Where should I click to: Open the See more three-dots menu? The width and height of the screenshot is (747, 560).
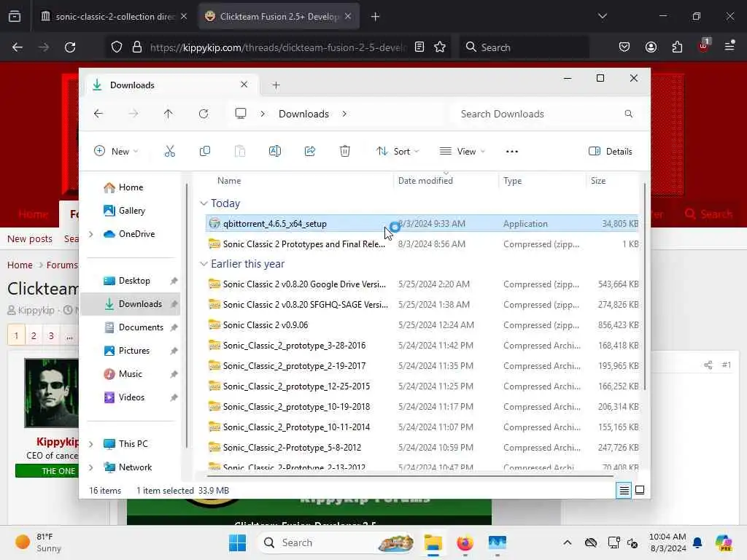(x=511, y=152)
